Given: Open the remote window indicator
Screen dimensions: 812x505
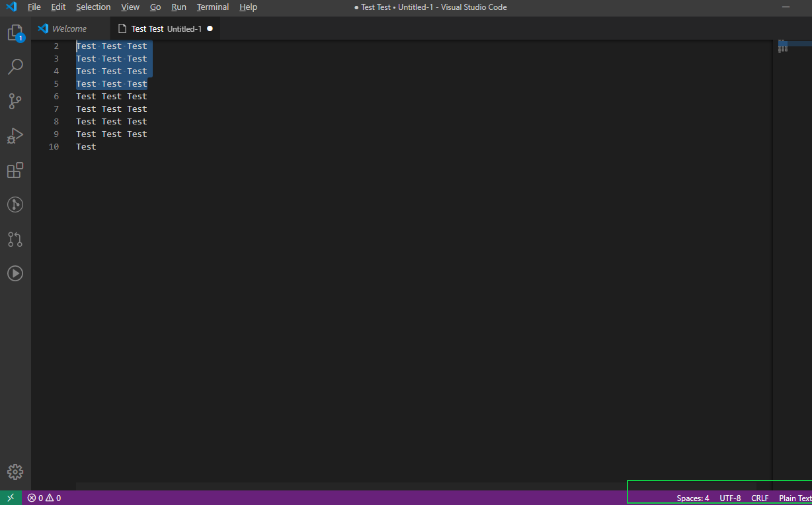Looking at the screenshot, I should pyautogui.click(x=10, y=497).
